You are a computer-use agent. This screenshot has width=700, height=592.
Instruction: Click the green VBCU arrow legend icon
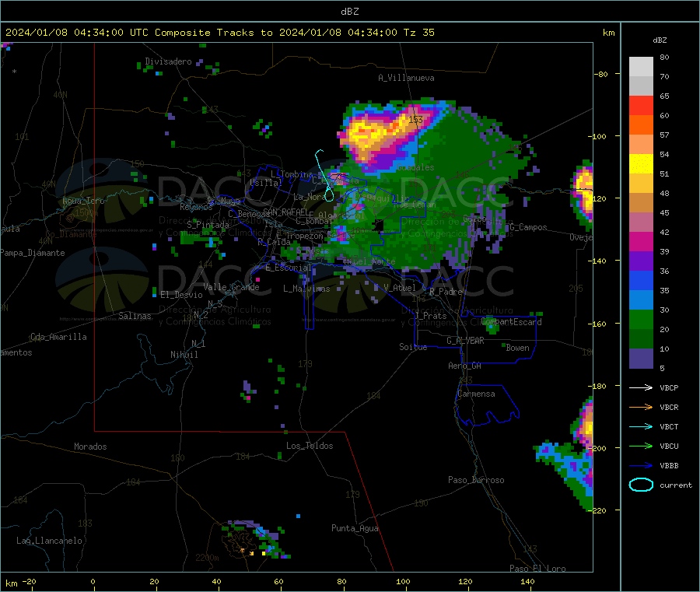point(641,446)
